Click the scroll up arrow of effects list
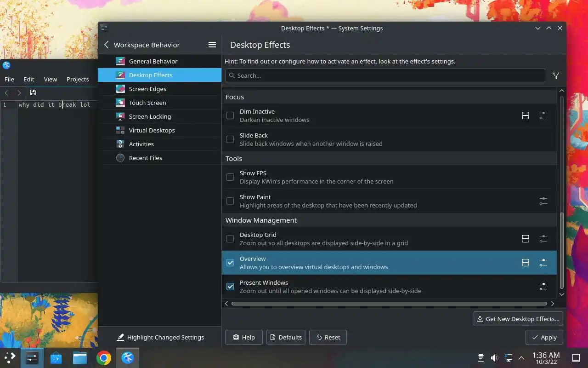Viewport: 588px width, 368px height. pos(562,91)
